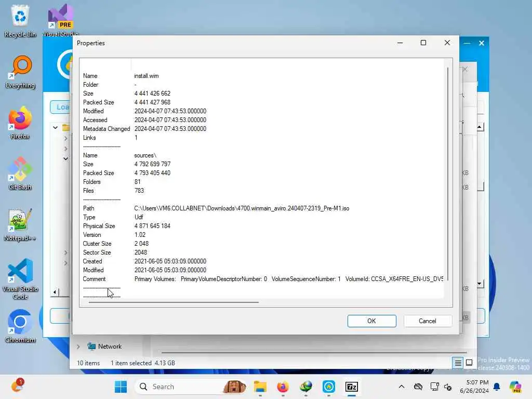The height and width of the screenshot is (399, 532).
Task: Click OK in Properties dialog
Action: [x=371, y=321]
